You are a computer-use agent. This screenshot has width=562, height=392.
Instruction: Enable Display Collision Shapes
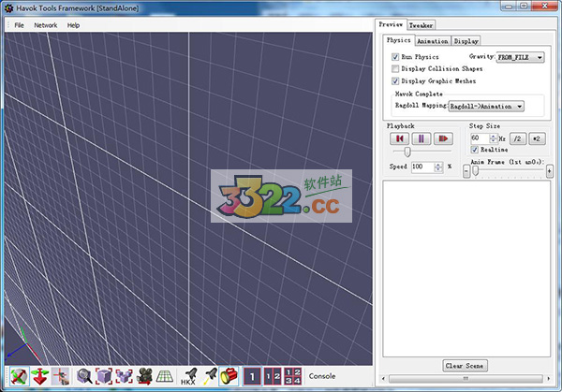(395, 68)
